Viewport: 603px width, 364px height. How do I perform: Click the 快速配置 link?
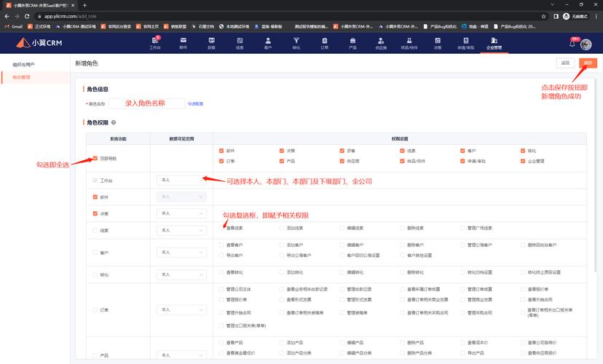click(x=195, y=104)
